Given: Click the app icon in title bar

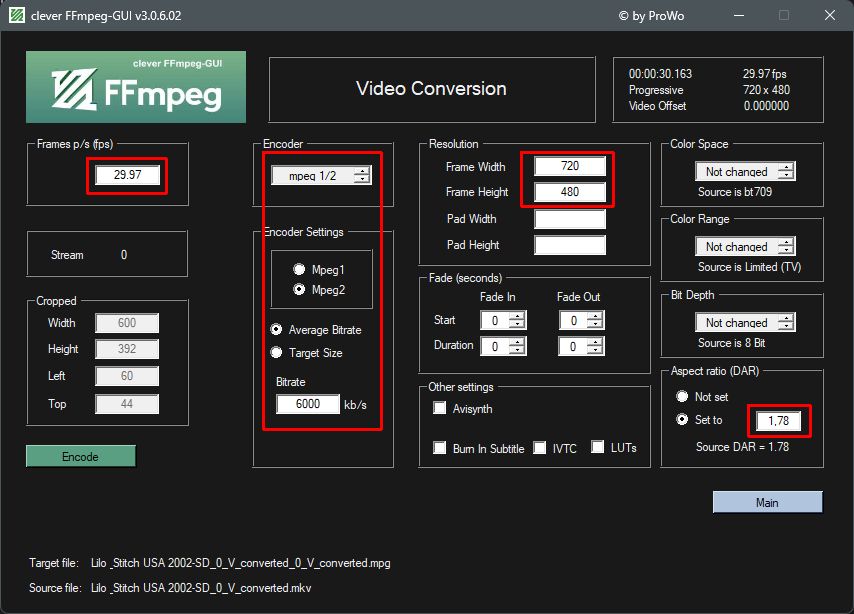Looking at the screenshot, I should [x=16, y=15].
